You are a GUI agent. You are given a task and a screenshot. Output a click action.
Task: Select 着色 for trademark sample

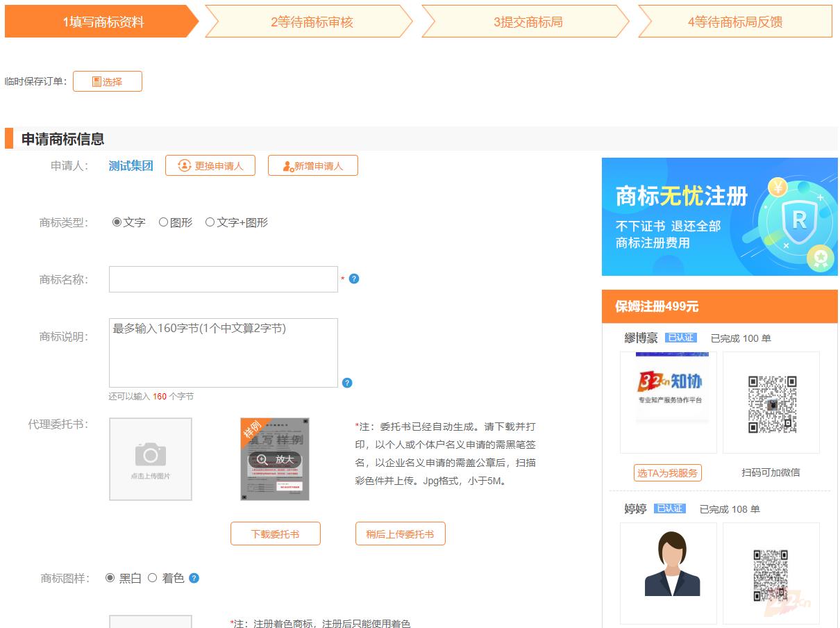(153, 578)
